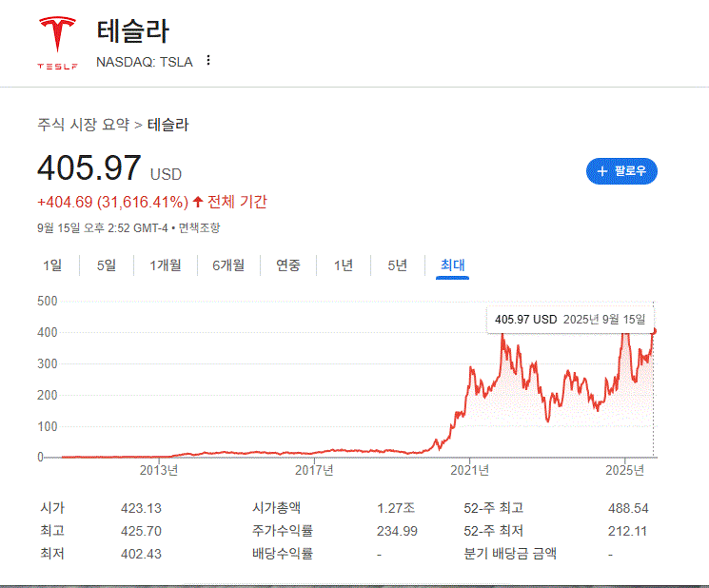Click the 2021년 label on the chart axis
Viewport: 709px width, 588px height.
click(469, 470)
